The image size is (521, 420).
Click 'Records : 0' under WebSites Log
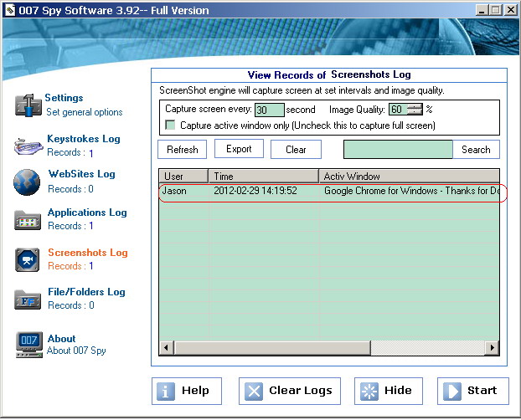(70, 189)
